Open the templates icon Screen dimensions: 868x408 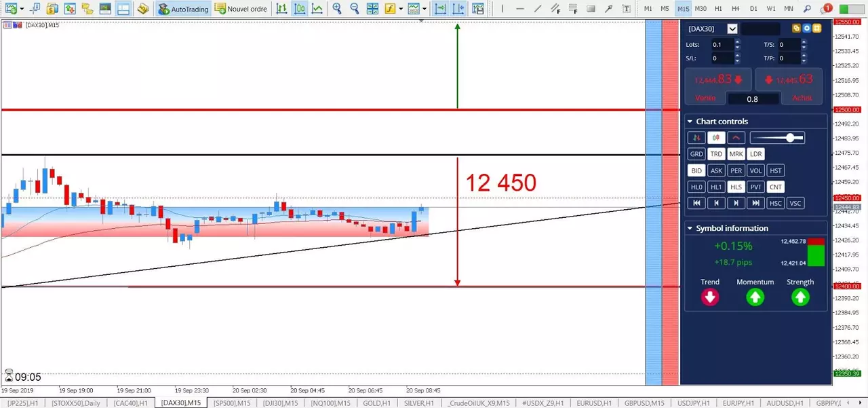click(x=414, y=9)
